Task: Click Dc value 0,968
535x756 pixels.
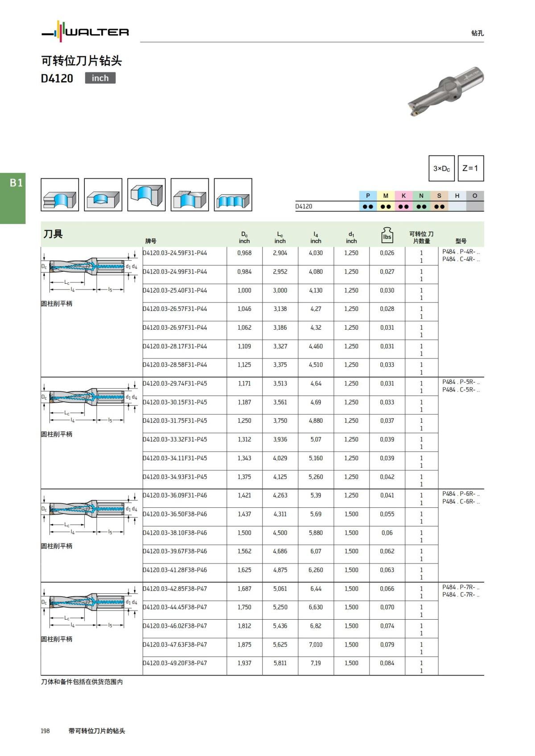Action: tap(244, 253)
